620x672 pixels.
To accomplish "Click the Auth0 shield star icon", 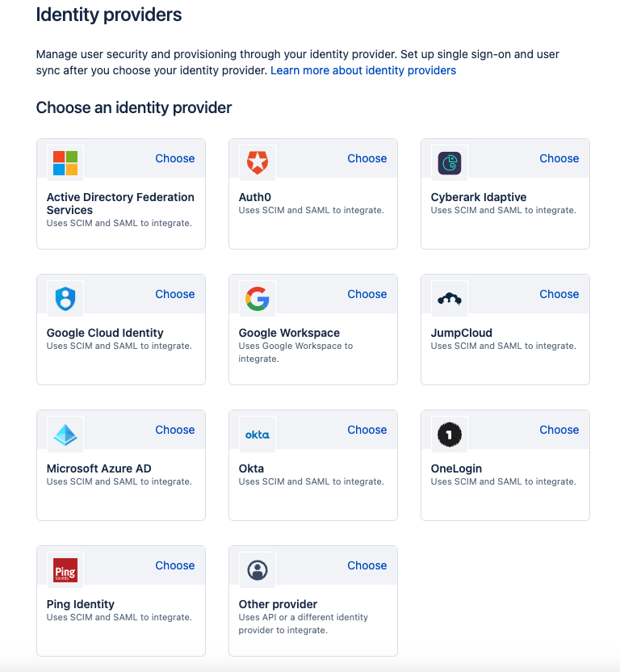I will [257, 163].
